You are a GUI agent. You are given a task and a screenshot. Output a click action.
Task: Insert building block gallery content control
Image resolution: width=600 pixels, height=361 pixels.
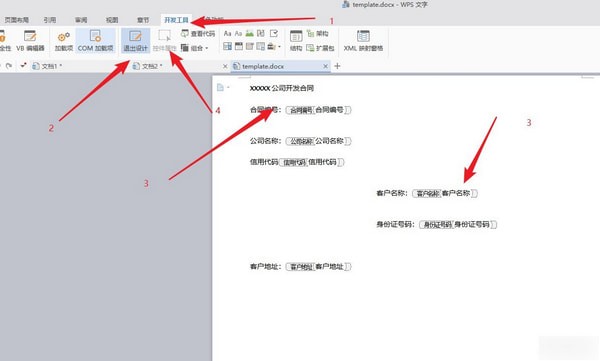[x=261, y=34]
